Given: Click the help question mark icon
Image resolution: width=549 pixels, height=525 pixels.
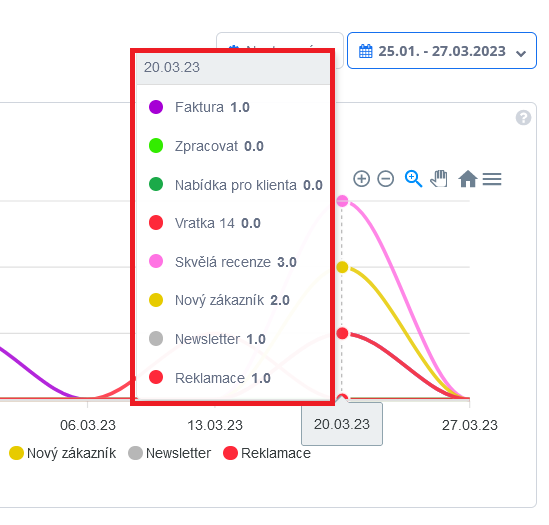Looking at the screenshot, I should click(523, 118).
